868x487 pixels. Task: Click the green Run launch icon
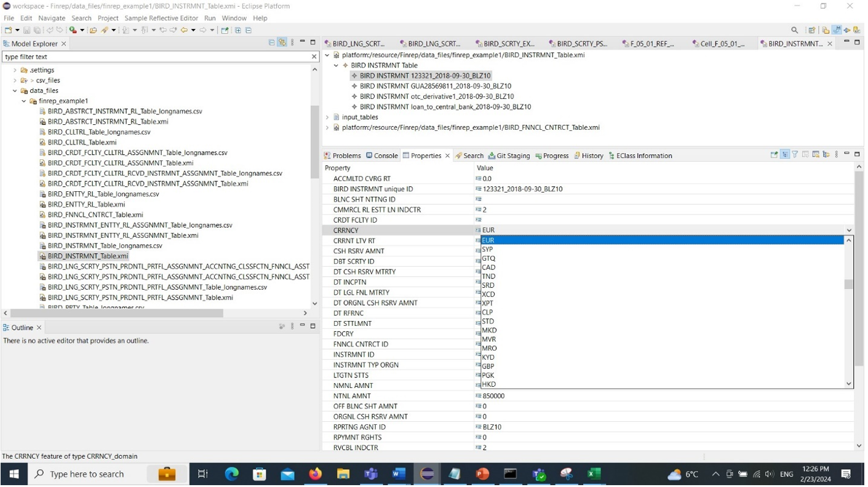click(x=73, y=30)
